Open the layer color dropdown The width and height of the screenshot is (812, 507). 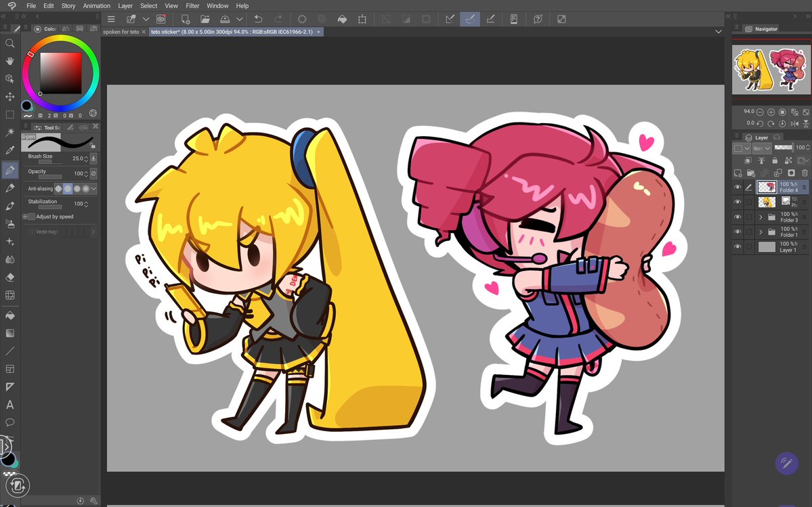(x=742, y=148)
